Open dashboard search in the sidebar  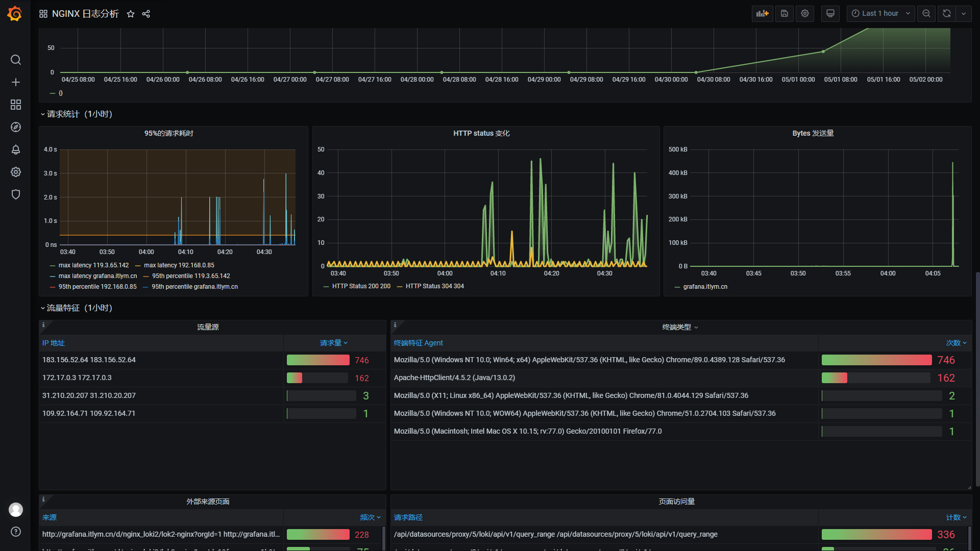point(15,60)
